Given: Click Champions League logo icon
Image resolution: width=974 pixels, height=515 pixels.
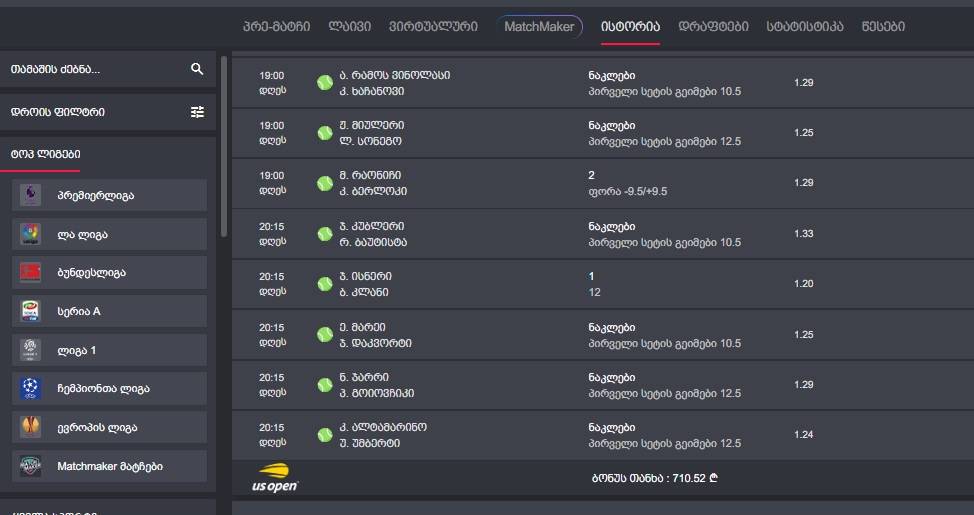Looking at the screenshot, I should tap(30, 388).
